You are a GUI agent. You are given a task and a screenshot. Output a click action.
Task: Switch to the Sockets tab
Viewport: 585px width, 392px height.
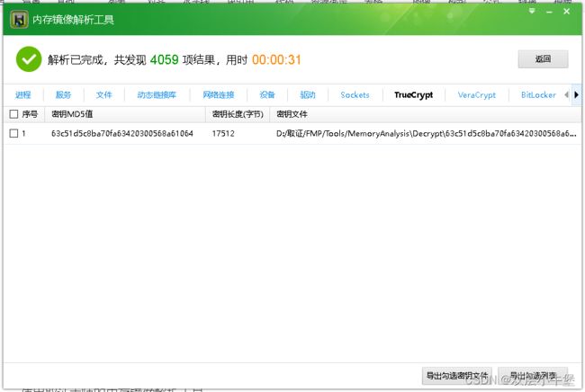[x=355, y=95]
